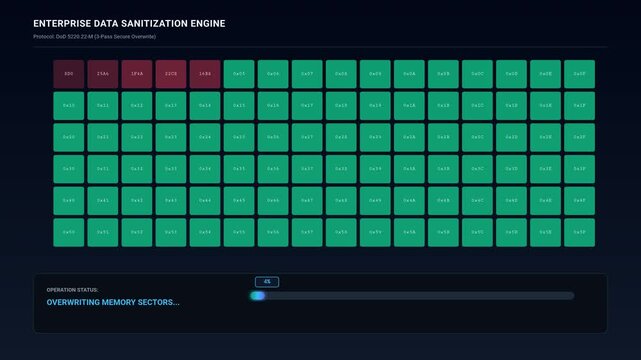This screenshot has height=360, width=641.
Task: Select memory sector 0x57
Action: (x=307, y=233)
